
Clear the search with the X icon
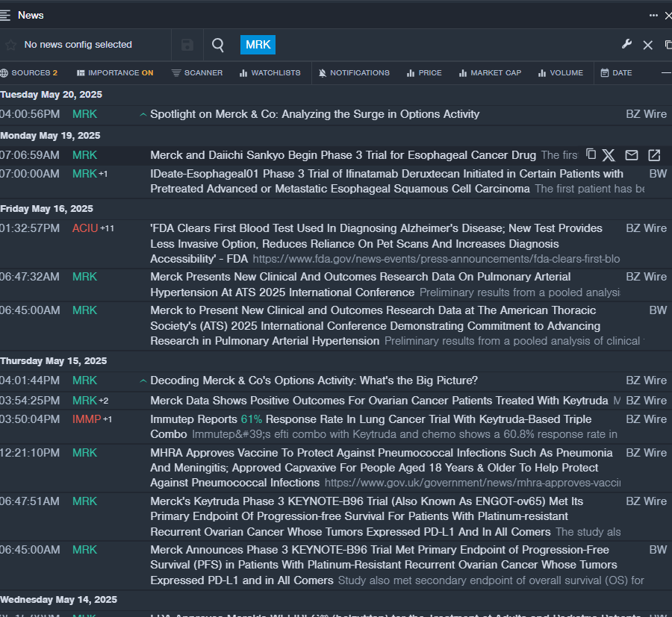pos(648,45)
